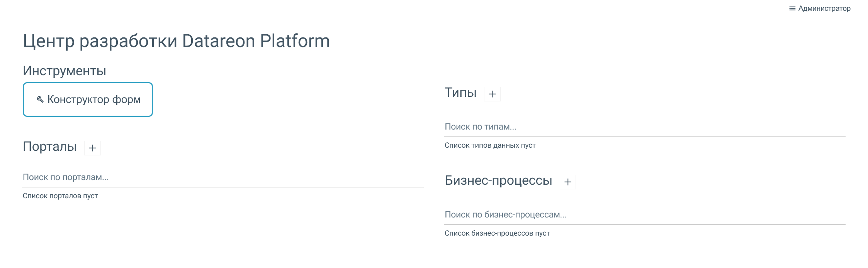
Task: Click the Бизнес-процессы section heading
Action: pos(498,180)
